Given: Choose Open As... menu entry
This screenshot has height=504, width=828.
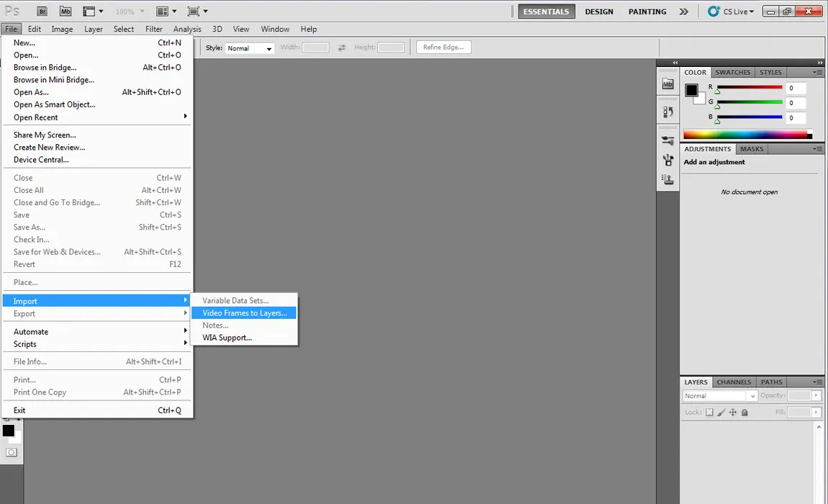Looking at the screenshot, I should 97,92.
